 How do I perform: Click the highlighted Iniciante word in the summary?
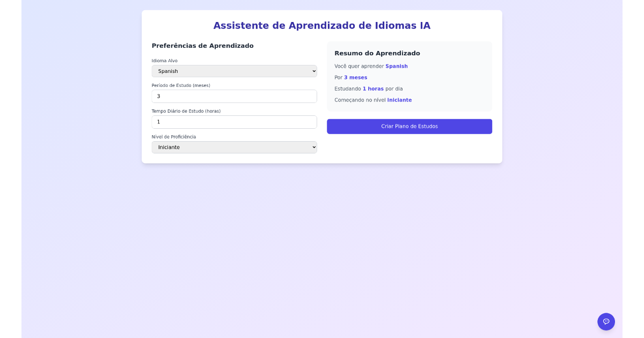point(399,100)
